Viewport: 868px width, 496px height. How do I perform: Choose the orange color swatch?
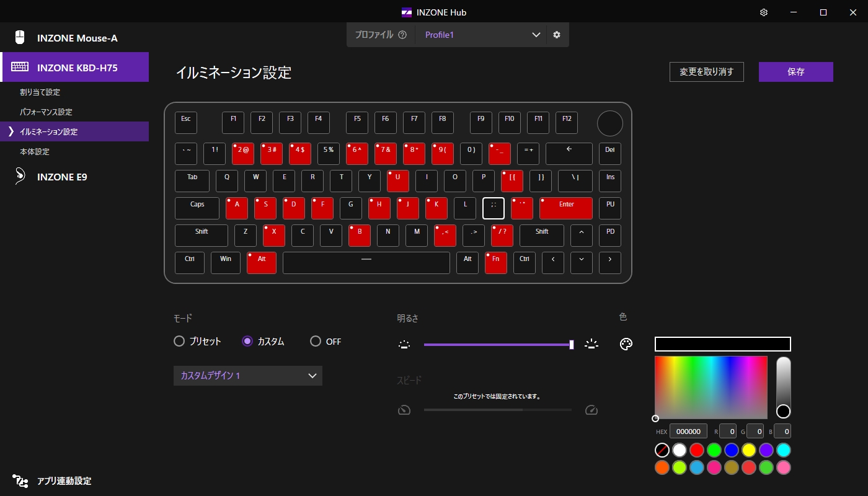(x=662, y=467)
